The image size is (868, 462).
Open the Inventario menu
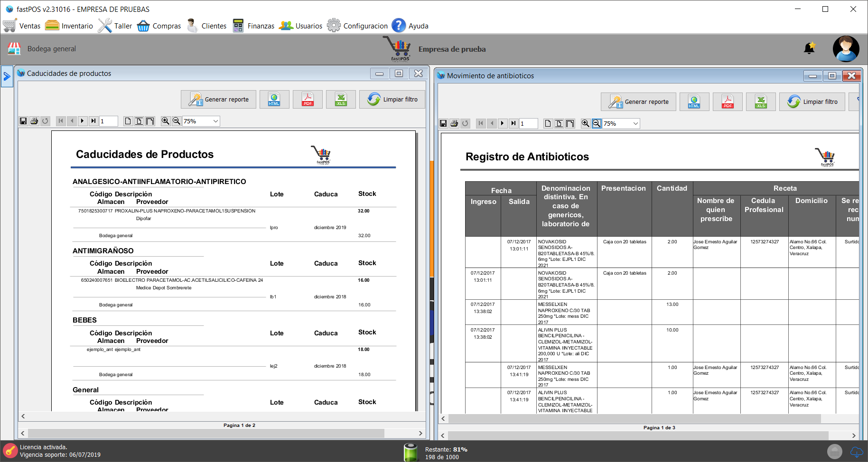[69, 26]
